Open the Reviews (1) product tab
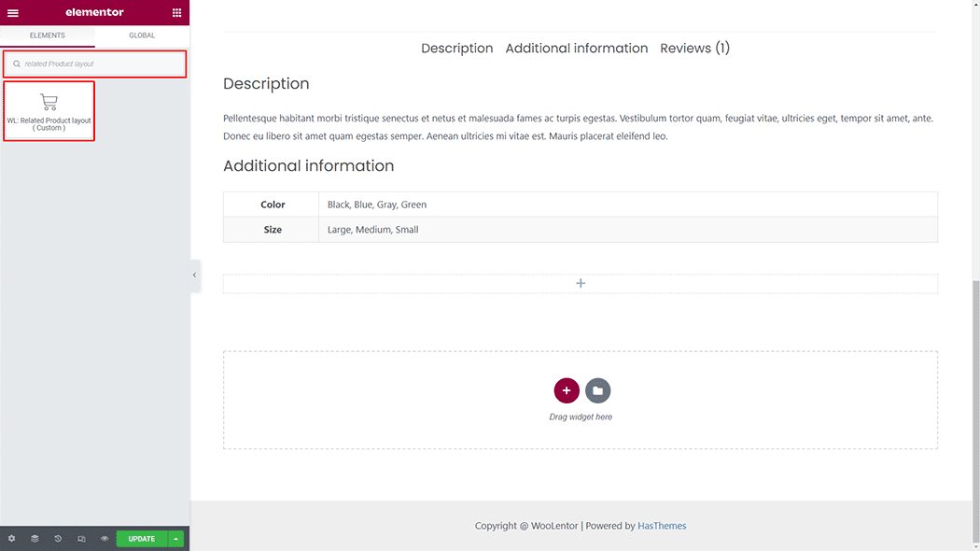980x551 pixels. (x=694, y=49)
